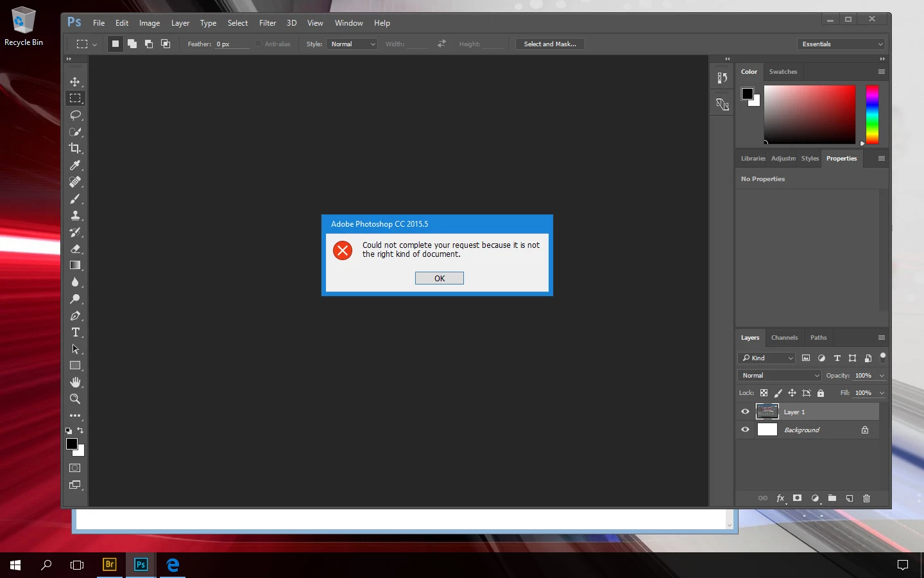Select the Horizontal Type tool

[75, 332]
